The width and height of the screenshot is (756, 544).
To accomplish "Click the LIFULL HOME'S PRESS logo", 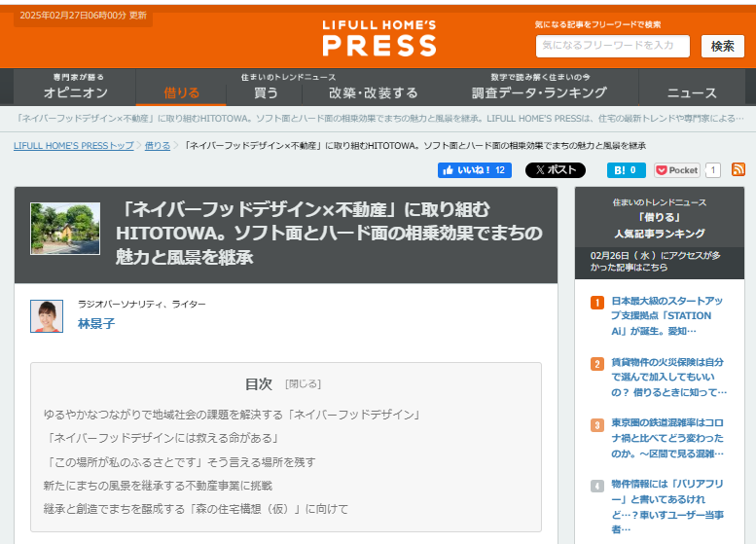I will pyautogui.click(x=378, y=39).
